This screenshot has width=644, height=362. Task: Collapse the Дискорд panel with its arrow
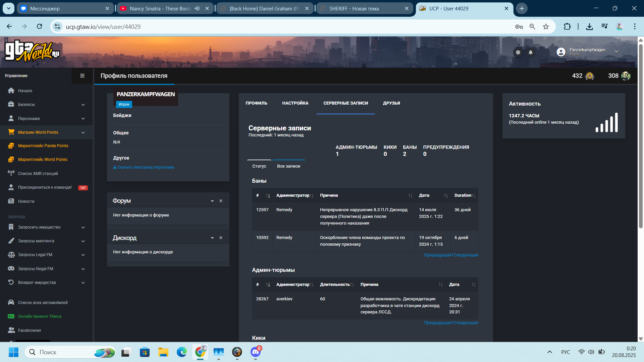click(212, 238)
